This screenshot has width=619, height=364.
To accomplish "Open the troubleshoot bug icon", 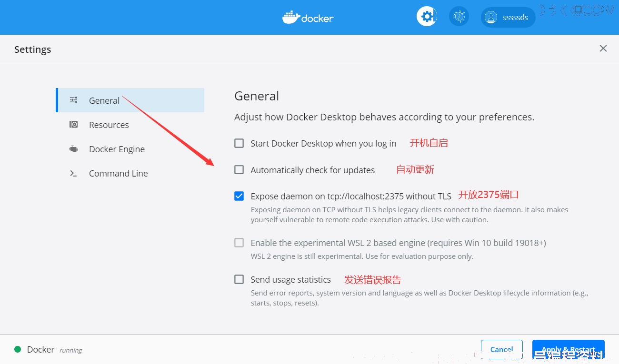I will [x=459, y=17].
